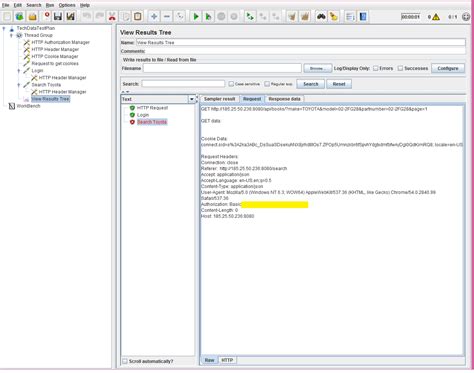Switch to the Sampler result tab
474x373 pixels.
pos(219,99)
